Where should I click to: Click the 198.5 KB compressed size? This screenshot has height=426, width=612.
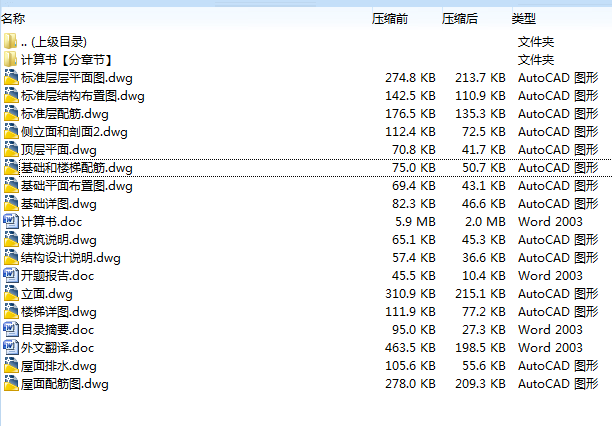coord(480,347)
